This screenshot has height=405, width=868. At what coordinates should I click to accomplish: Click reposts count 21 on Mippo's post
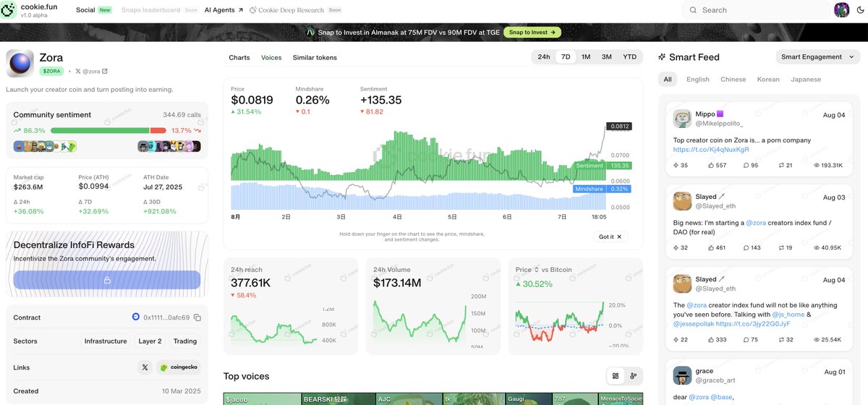[785, 165]
